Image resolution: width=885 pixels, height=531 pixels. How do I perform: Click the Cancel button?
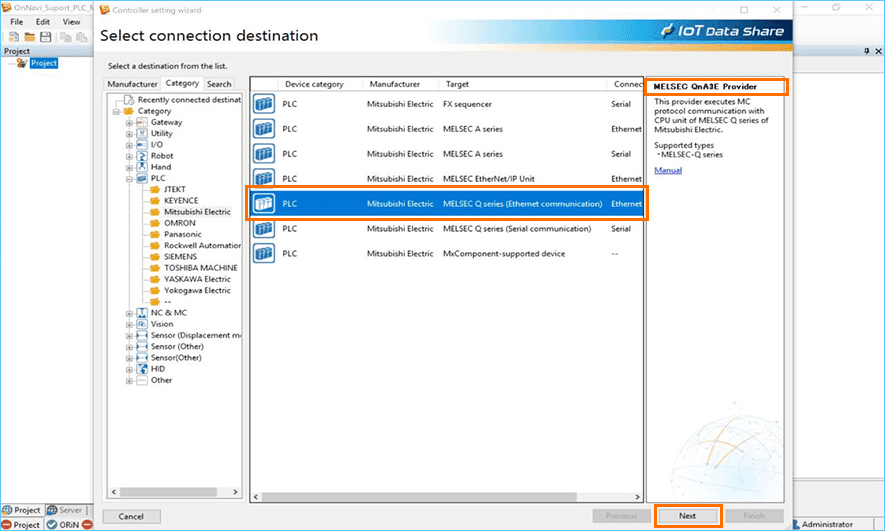pyautogui.click(x=131, y=516)
